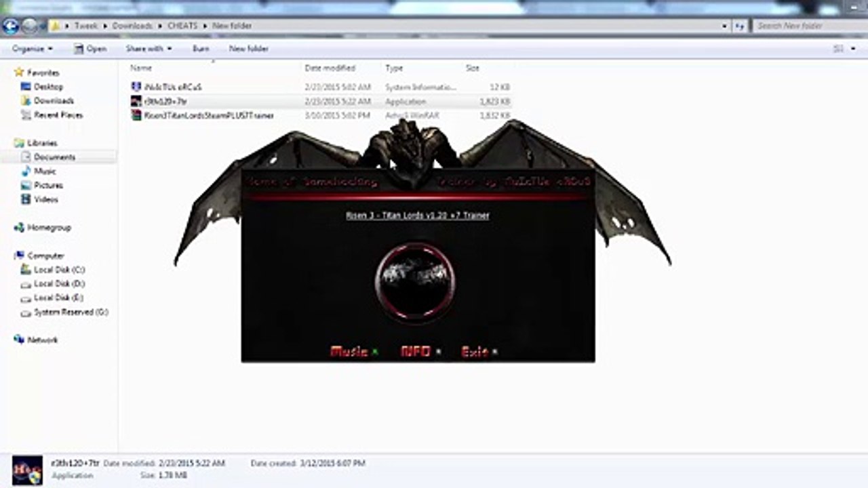Choose Burn in the toolbar
This screenshot has height=488, width=868.
point(201,49)
